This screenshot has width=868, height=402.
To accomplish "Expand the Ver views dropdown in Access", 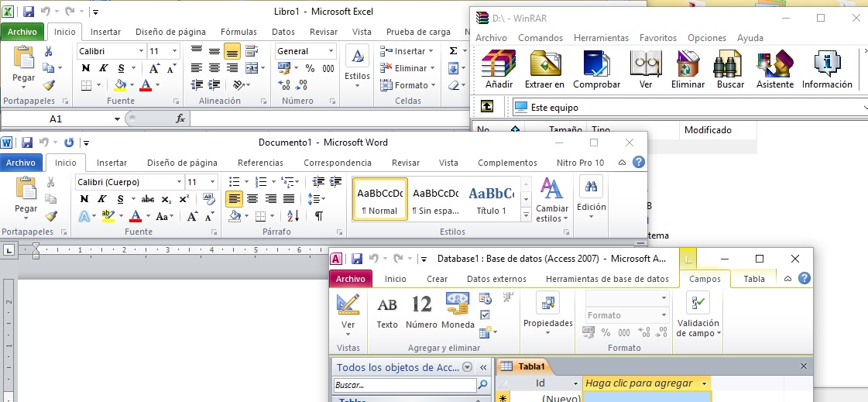I will (348, 333).
